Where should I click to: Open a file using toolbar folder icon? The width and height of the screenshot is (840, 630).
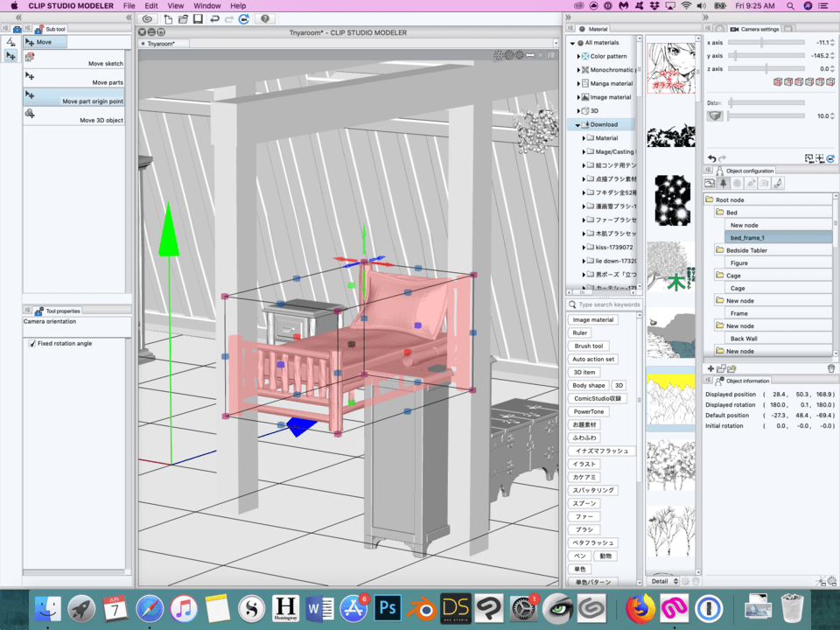183,19
